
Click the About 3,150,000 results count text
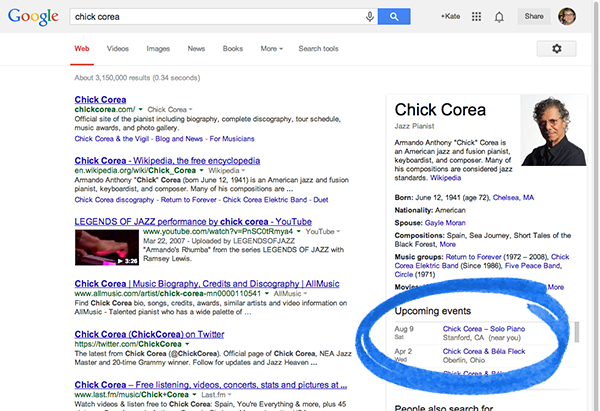(x=137, y=78)
